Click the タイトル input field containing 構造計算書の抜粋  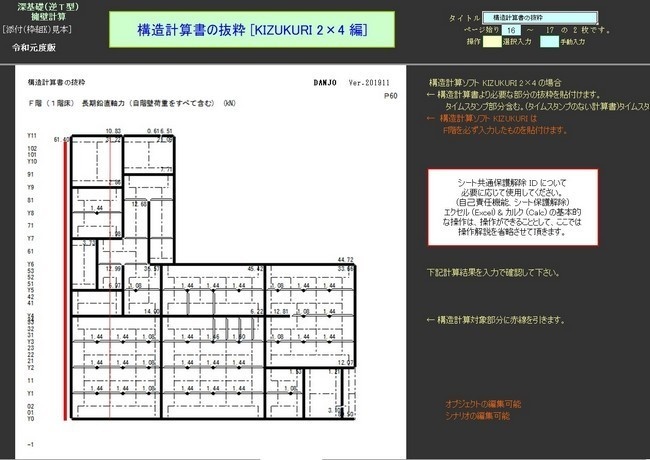[x=540, y=18]
